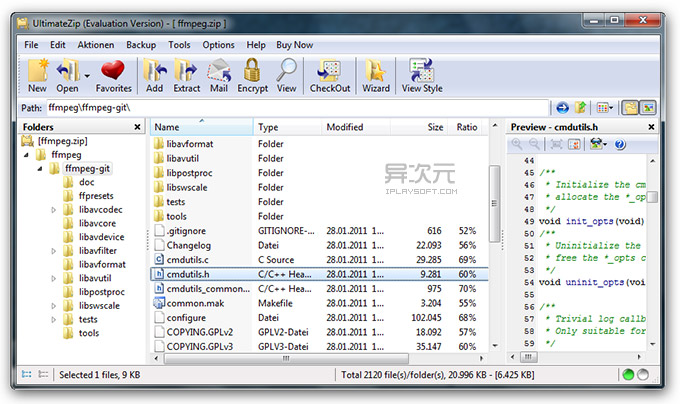Viewport: 680px width, 404px height.
Task: Expand the libavutil tree folder
Action: [x=53, y=278]
